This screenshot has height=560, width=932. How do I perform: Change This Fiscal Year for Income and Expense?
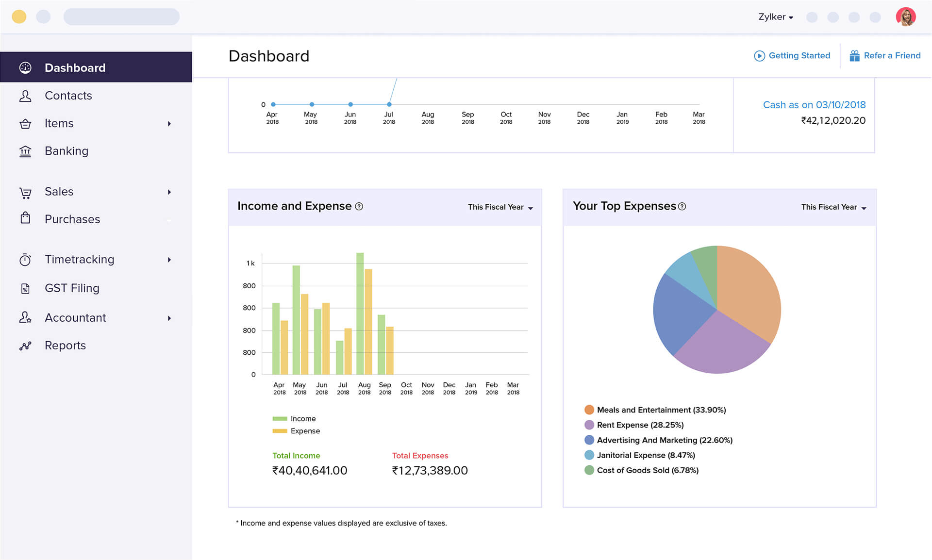tap(500, 207)
